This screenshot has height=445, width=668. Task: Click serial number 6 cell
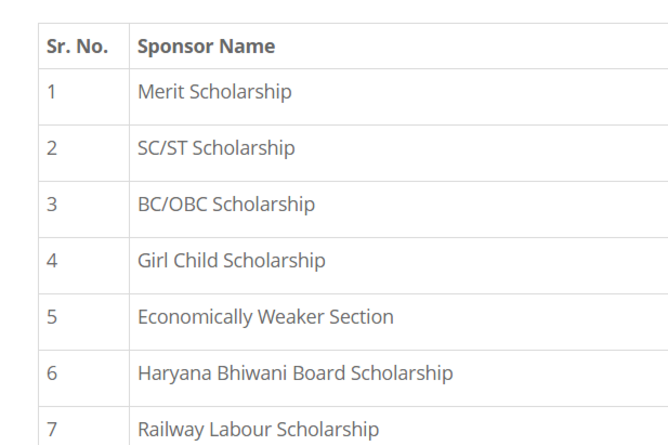tap(52, 373)
